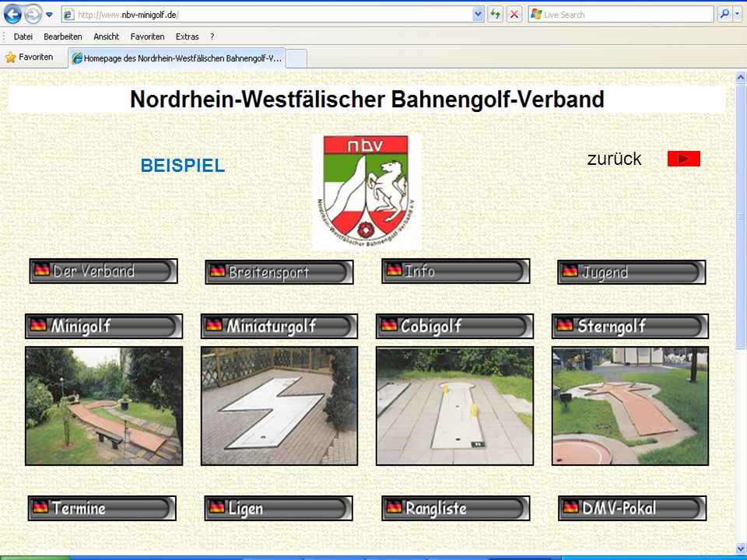
Task: Click the Favoriten star button
Action: (30, 57)
